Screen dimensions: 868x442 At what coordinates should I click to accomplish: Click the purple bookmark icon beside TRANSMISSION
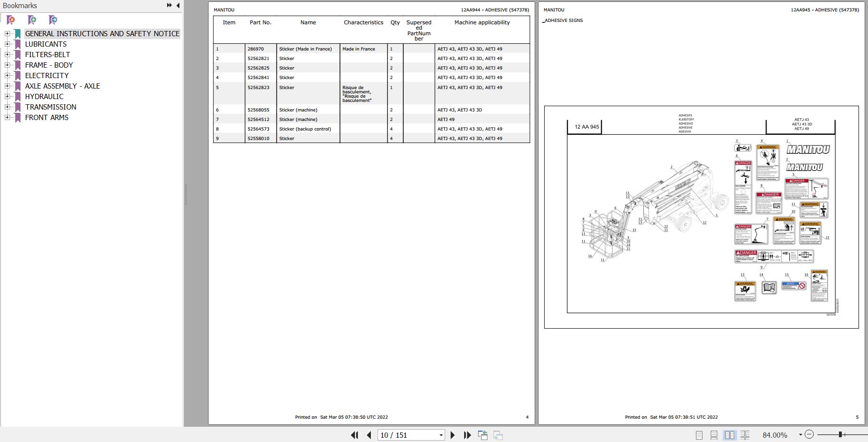click(18, 107)
